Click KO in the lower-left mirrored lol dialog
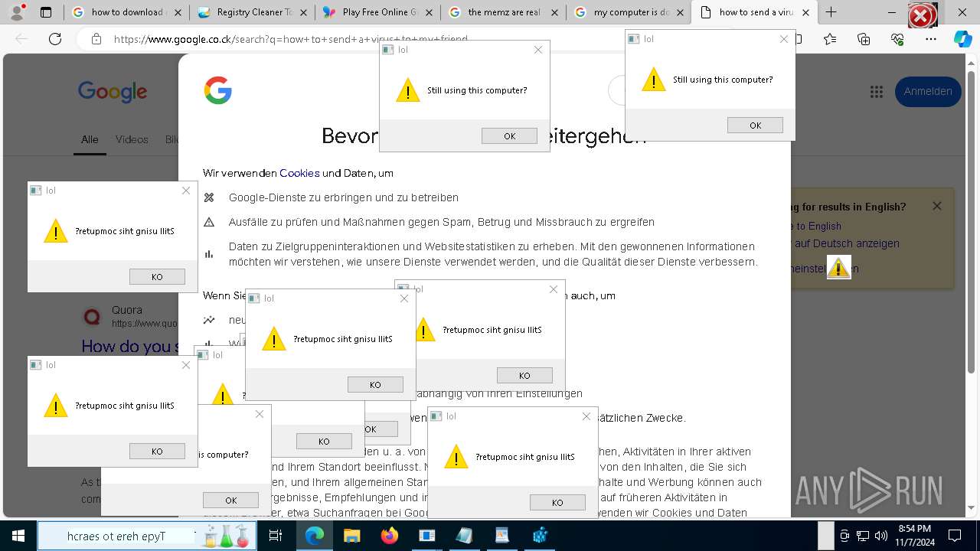 pyautogui.click(x=157, y=452)
